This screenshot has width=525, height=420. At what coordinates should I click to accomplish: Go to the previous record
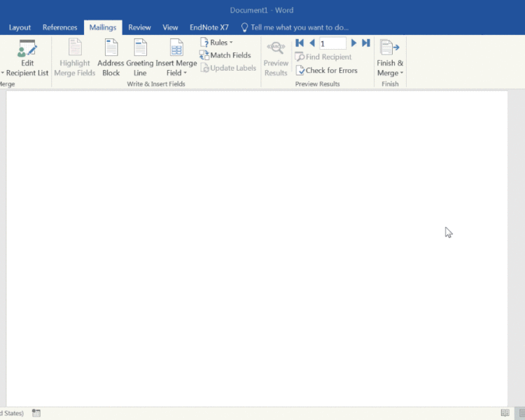(312, 43)
